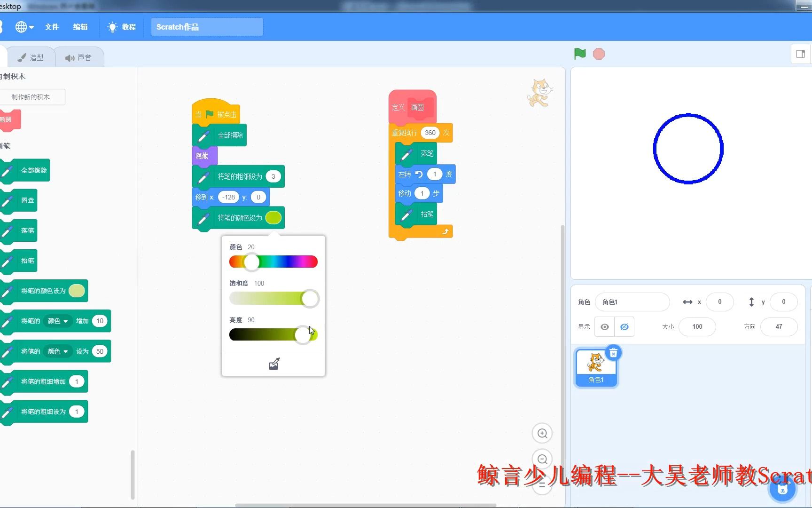Open the language globe dropdown

pos(23,27)
